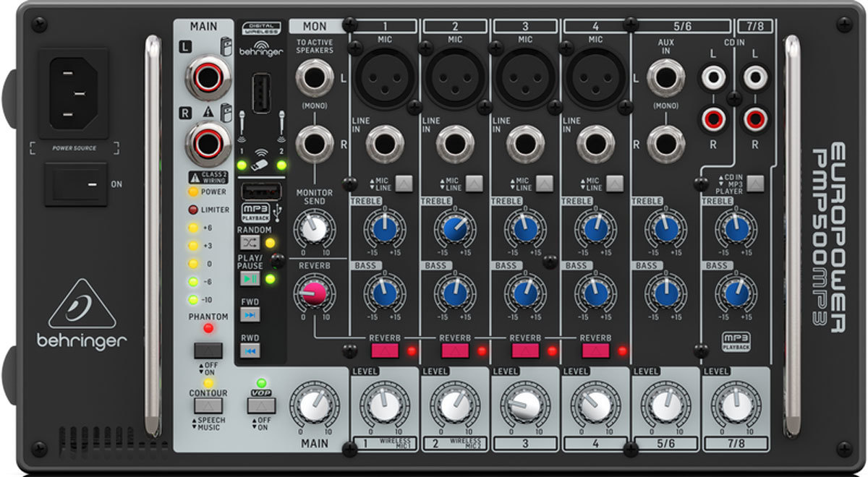Click the MAIN level knob

[313, 408]
